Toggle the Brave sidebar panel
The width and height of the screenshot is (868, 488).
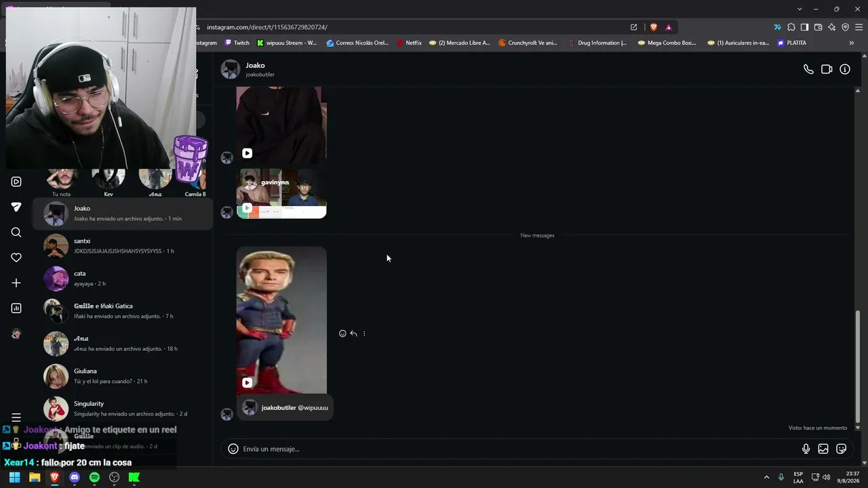[x=804, y=27]
